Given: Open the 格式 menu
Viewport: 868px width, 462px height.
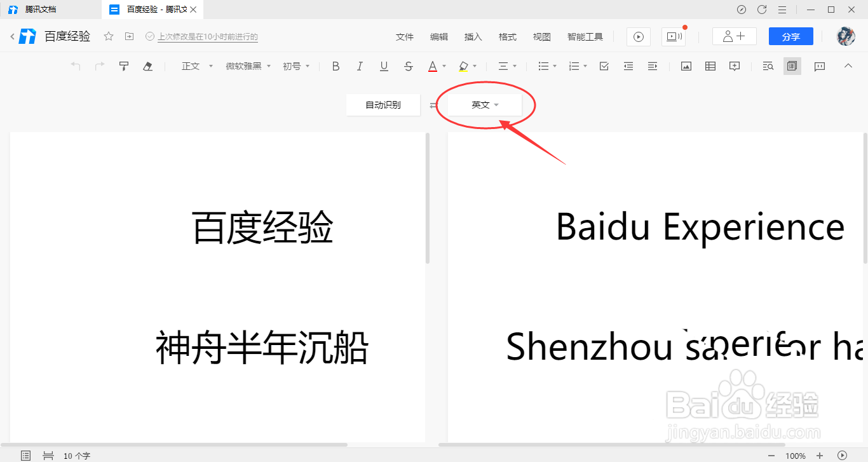Looking at the screenshot, I should pos(508,37).
